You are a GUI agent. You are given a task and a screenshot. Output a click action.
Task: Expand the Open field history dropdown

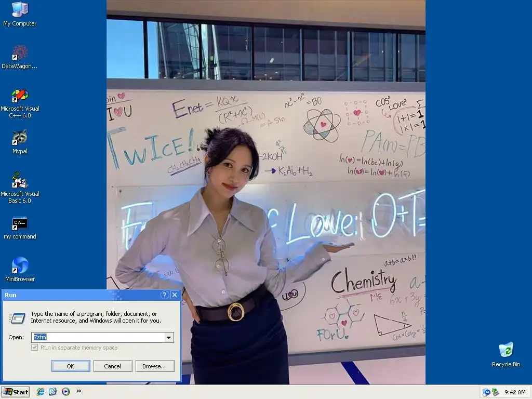click(x=169, y=337)
